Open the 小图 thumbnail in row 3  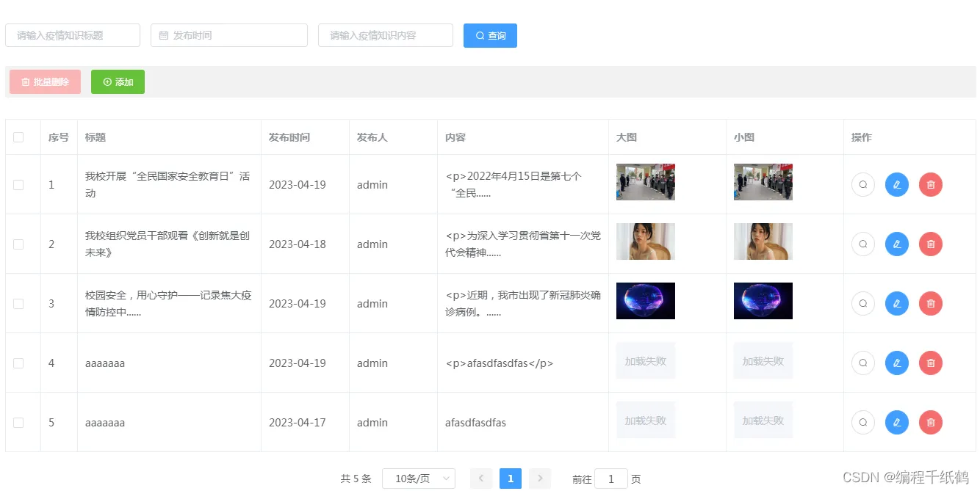pos(763,301)
